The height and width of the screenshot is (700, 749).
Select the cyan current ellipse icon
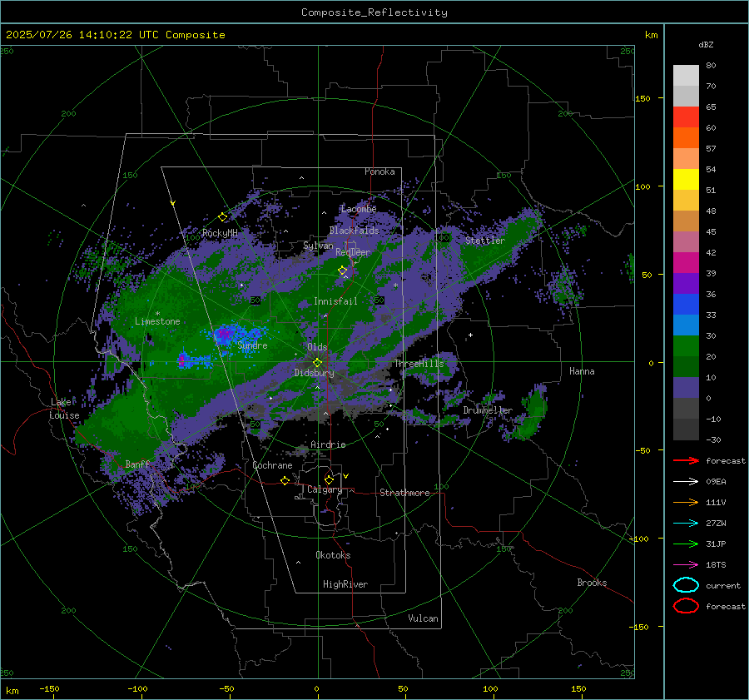point(686,585)
